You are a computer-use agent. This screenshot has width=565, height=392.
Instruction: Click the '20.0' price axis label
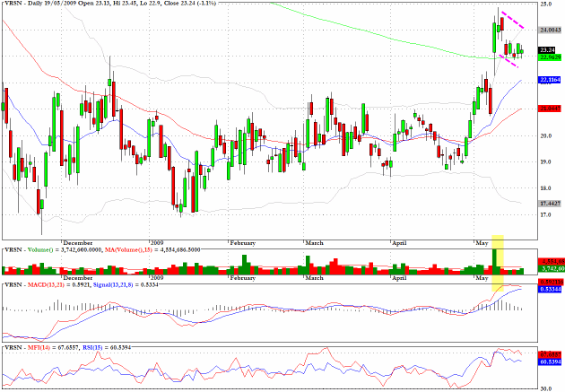pos(546,135)
